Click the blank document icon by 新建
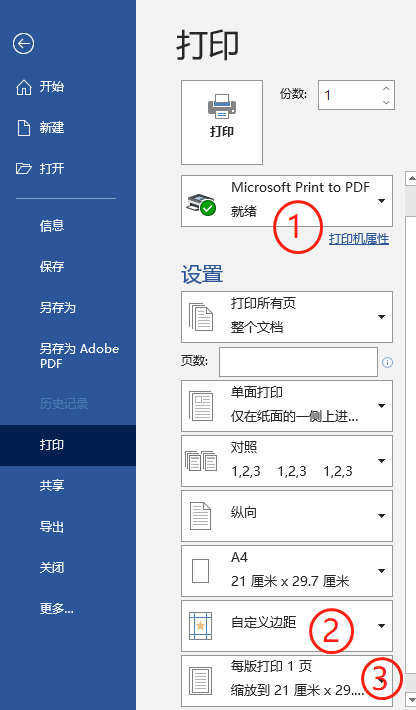The width and height of the screenshot is (416, 710). pos(24,128)
